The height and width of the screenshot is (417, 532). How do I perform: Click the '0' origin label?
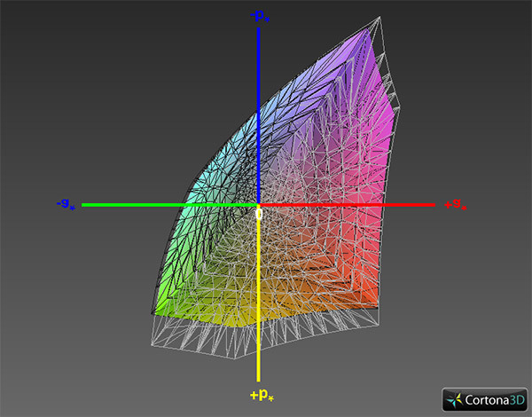coord(259,215)
